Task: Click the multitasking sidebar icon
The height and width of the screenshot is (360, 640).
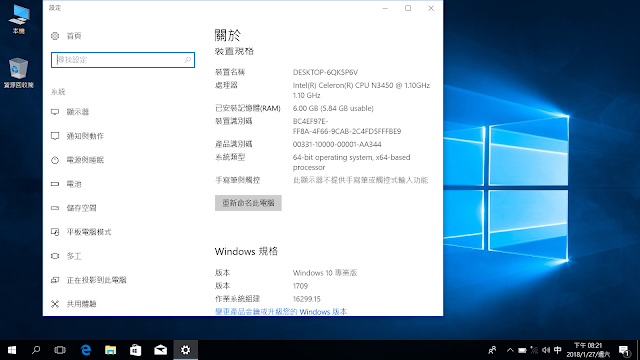Action: click(x=55, y=256)
